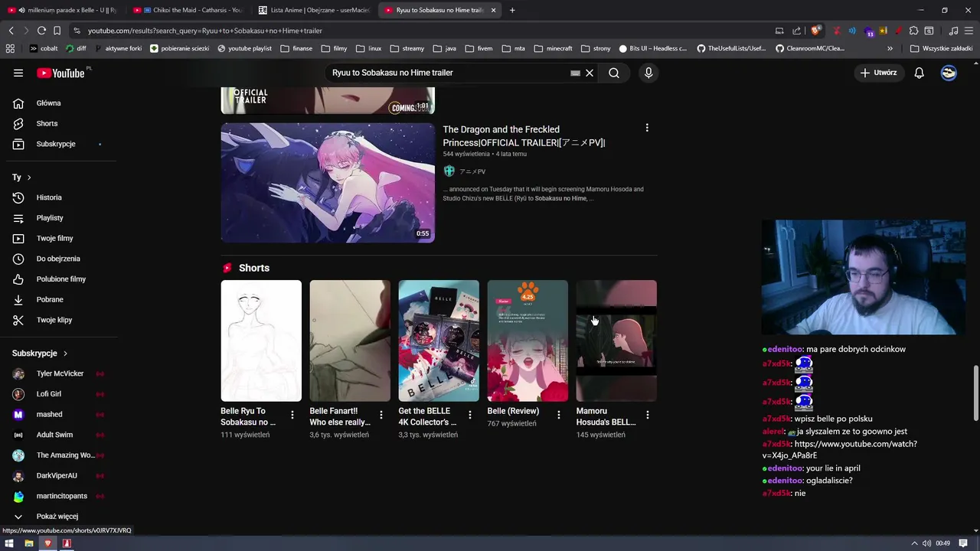Screen dimensions: 980x551
Task: Open the account avatar menu
Action: pyautogui.click(x=949, y=73)
